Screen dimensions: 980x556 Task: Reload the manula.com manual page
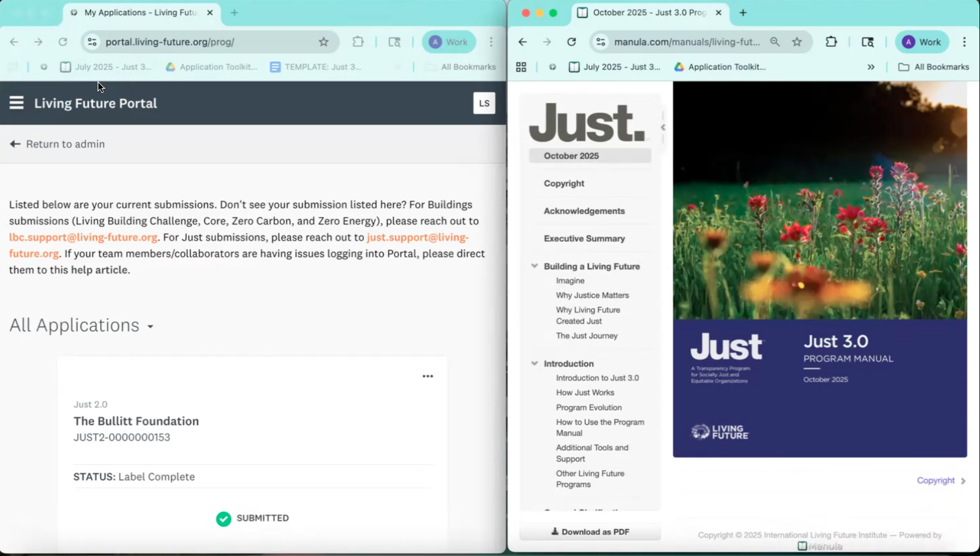[572, 42]
